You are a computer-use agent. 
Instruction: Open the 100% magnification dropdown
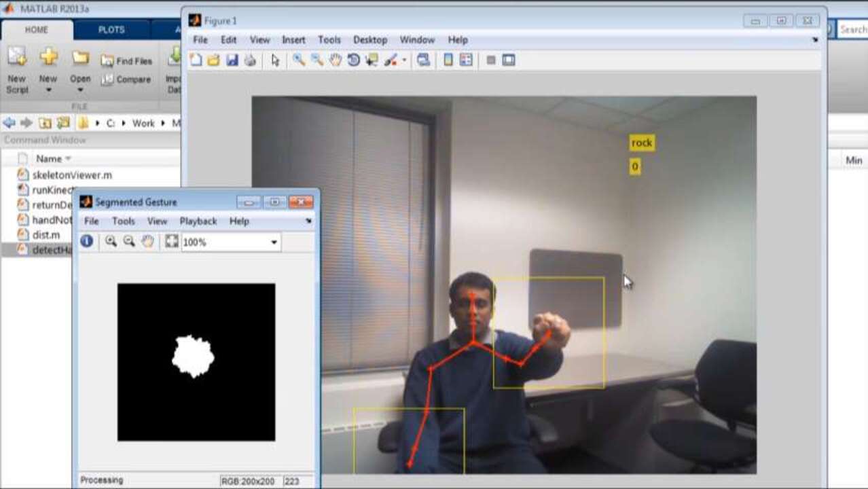click(x=274, y=242)
